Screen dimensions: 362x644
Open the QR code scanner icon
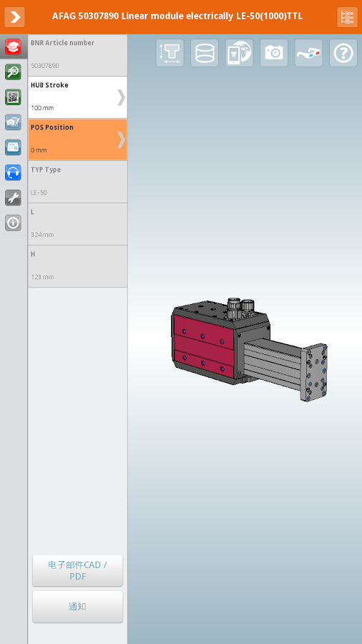(x=13, y=97)
